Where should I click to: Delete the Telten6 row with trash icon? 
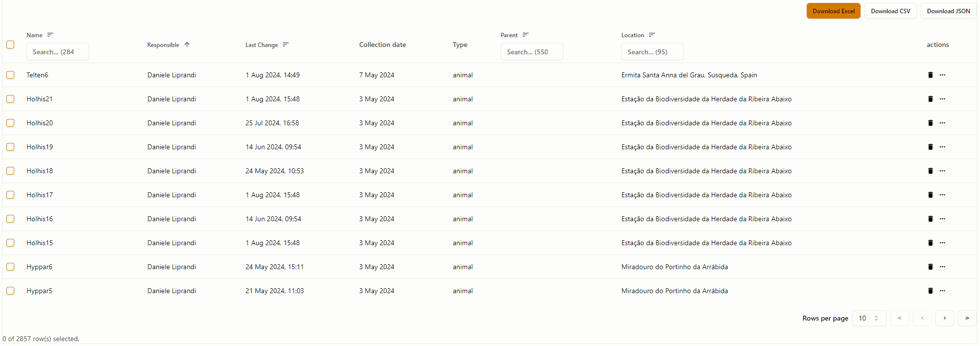(x=930, y=75)
